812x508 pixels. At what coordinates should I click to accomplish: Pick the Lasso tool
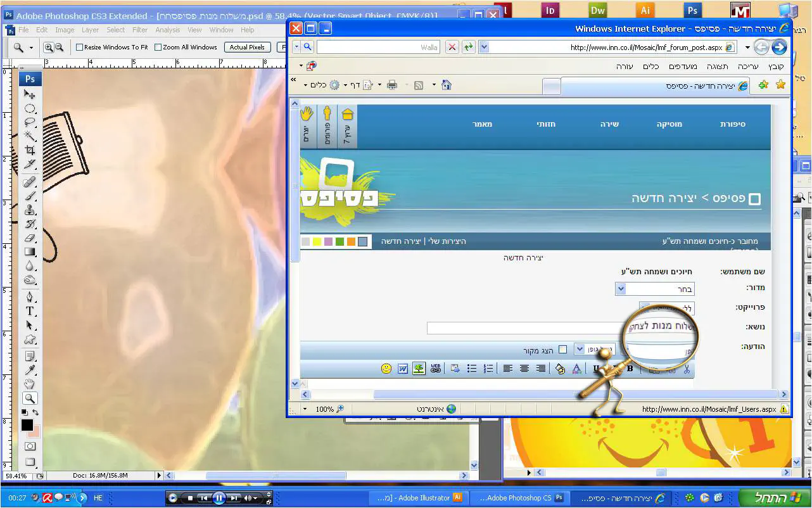click(30, 122)
